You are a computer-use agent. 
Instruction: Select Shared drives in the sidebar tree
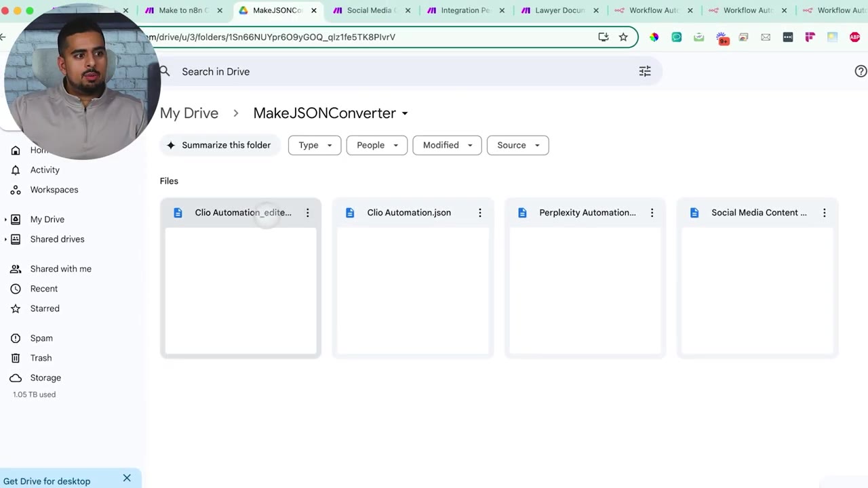pos(58,239)
